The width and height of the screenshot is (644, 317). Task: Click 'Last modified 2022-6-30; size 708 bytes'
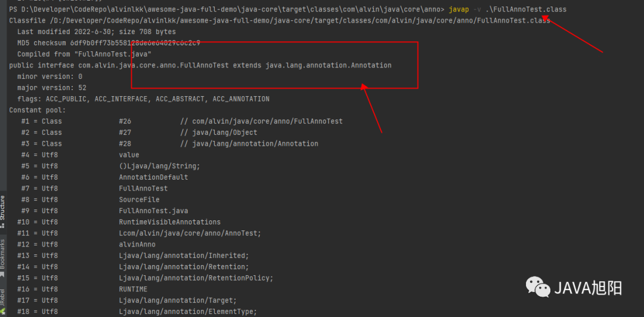click(x=97, y=32)
